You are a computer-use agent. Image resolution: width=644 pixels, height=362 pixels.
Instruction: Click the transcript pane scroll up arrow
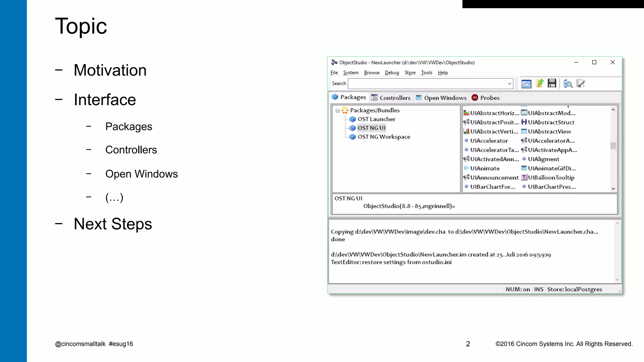[x=617, y=223]
